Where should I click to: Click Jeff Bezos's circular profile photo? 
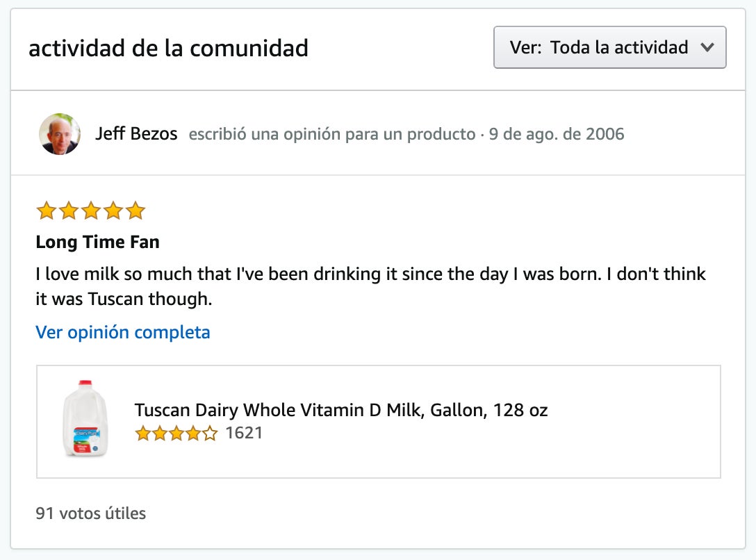click(60, 133)
